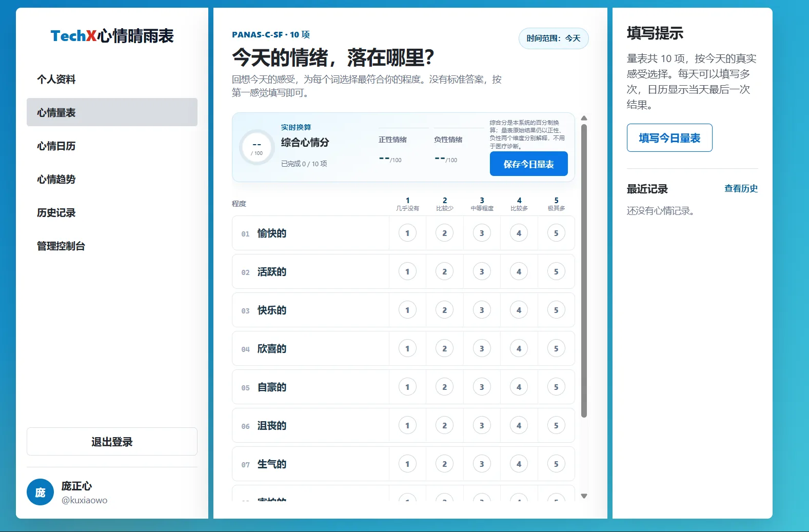Screen dimensions: 809x532
Task: Rate 沮丧的 as 1
Action: [407, 425]
